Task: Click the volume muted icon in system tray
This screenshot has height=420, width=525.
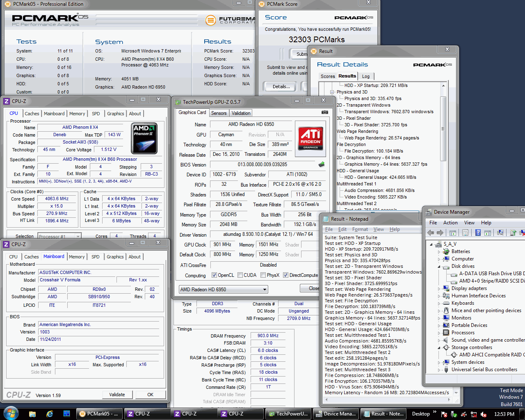Action: click(483, 414)
